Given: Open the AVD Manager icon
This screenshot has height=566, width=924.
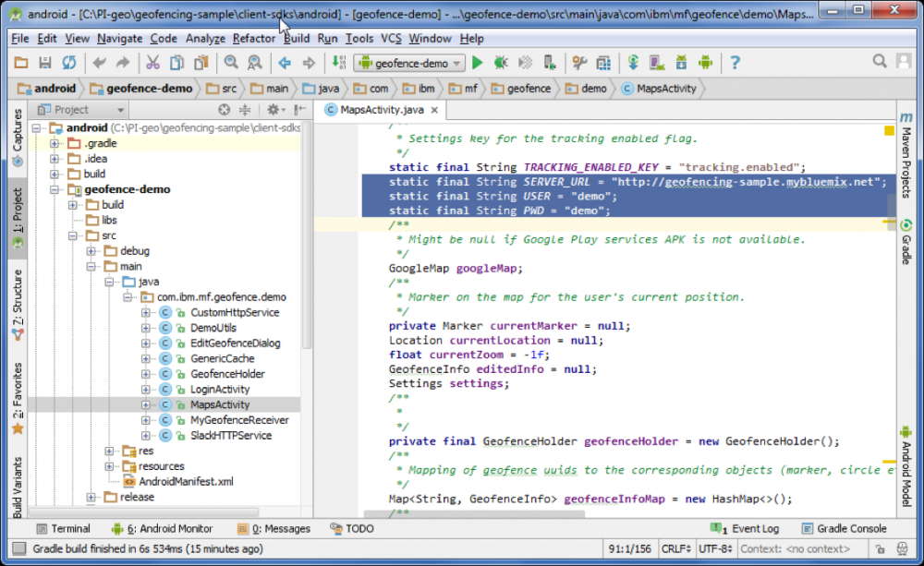Looking at the screenshot, I should coord(657,63).
